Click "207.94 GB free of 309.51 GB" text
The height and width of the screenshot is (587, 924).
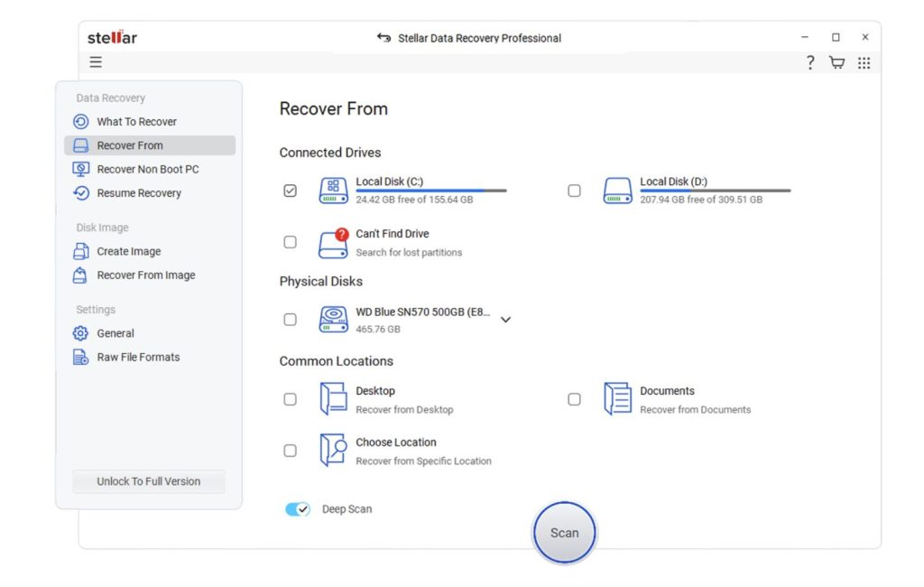point(701,200)
